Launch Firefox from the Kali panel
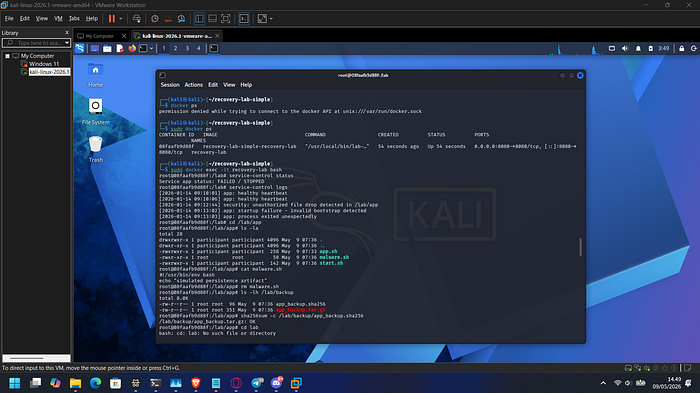 tap(132, 48)
